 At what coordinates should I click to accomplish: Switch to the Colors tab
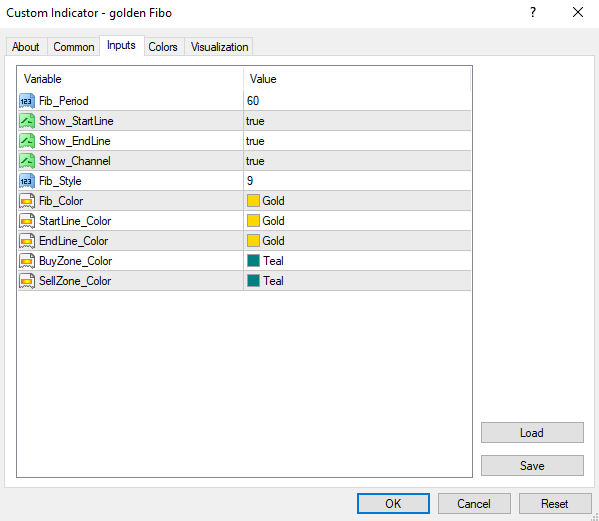(x=163, y=47)
